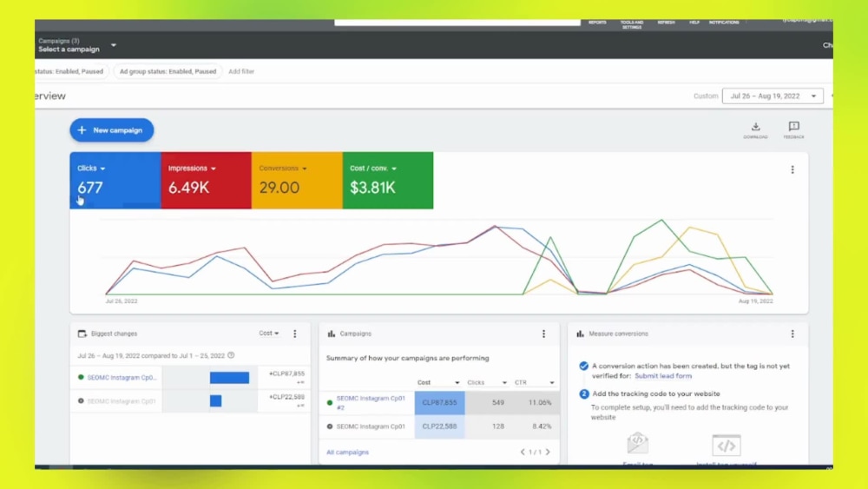
Task: Click the Jul 26, 2022 chart axis label
Action: click(122, 301)
